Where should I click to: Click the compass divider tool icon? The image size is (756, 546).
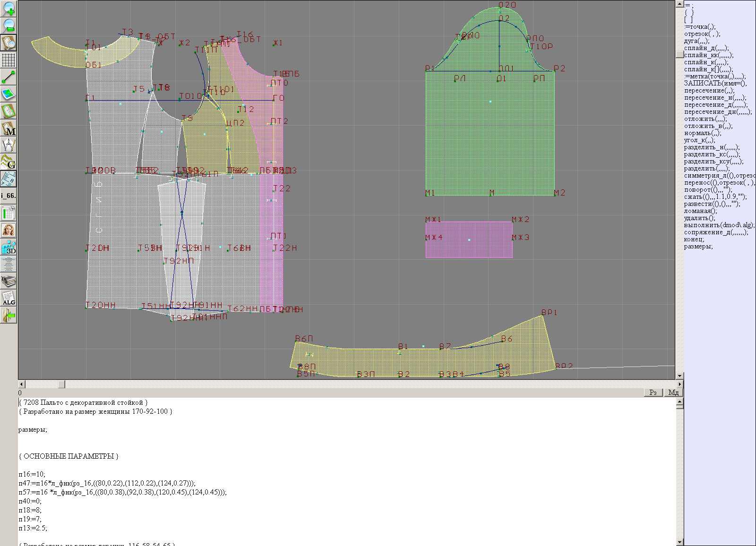[9, 145]
